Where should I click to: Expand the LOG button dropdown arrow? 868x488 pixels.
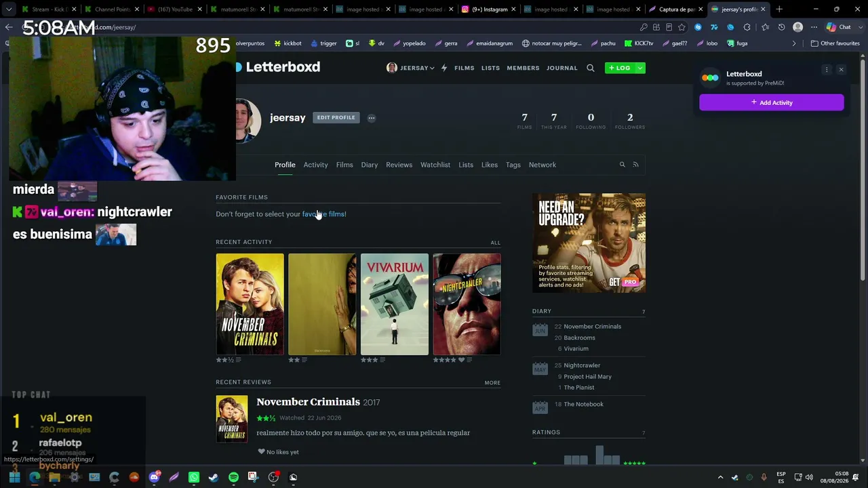click(x=639, y=68)
